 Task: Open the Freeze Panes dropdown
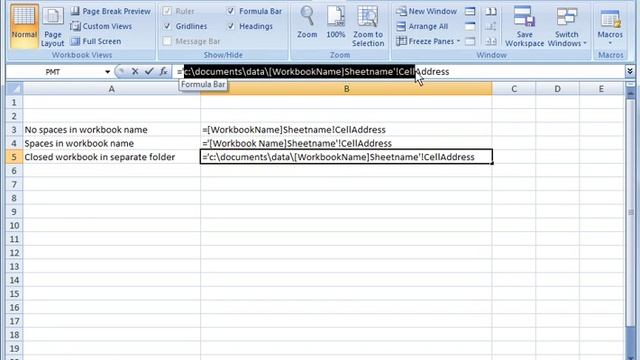click(x=429, y=41)
